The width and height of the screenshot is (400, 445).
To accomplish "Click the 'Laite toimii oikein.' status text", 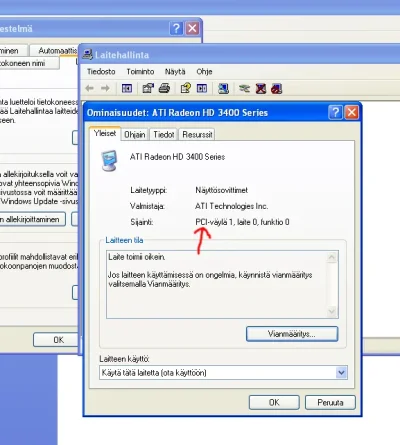I will coord(137,257).
